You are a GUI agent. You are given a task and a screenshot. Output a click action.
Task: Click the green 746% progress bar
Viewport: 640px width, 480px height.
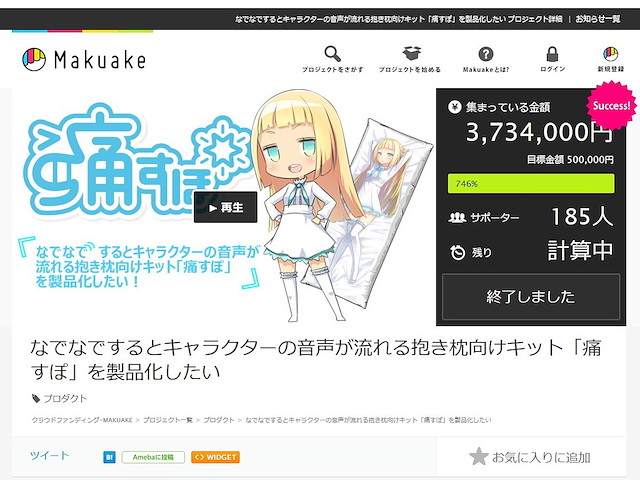531,184
